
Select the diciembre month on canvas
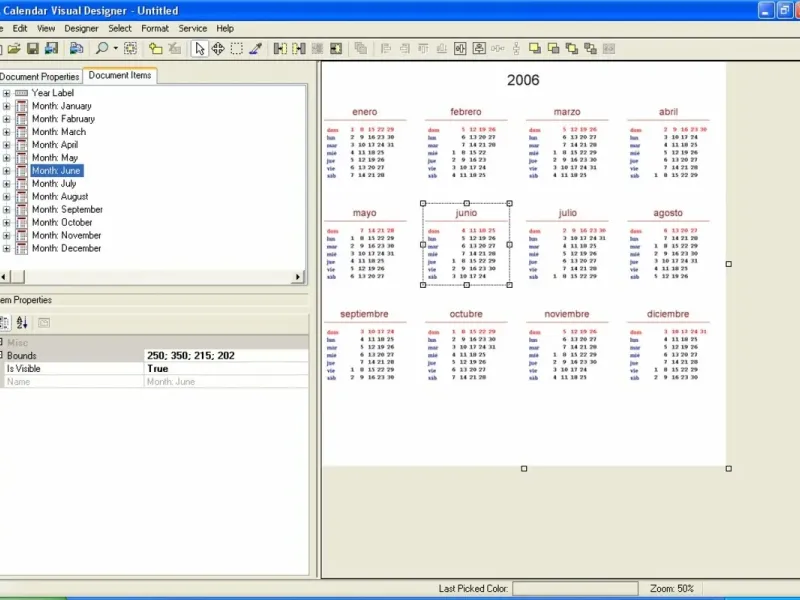[668, 345]
